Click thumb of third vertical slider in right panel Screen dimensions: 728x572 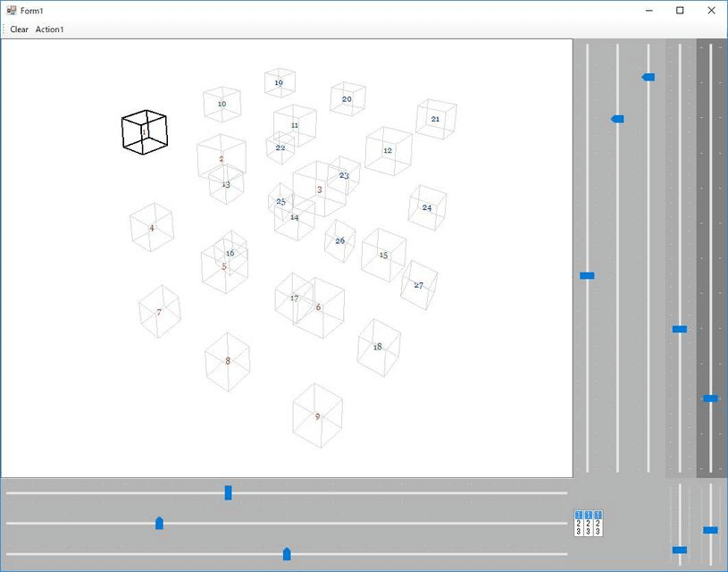[649, 77]
